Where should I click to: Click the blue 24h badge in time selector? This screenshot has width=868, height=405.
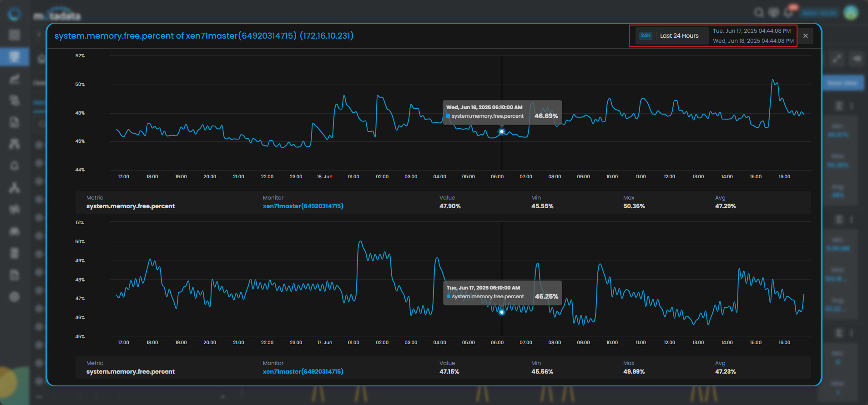tap(645, 36)
